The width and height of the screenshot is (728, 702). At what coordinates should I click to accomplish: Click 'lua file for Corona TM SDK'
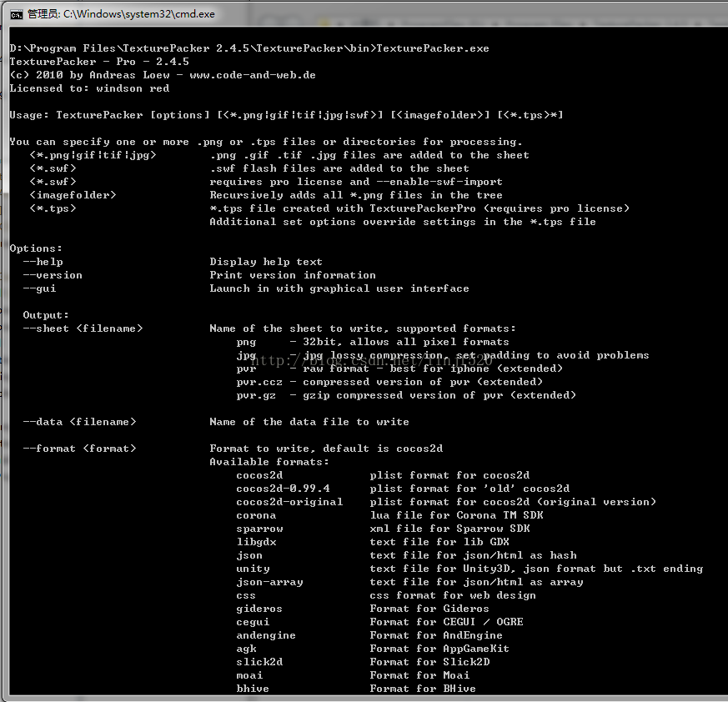[x=456, y=516]
